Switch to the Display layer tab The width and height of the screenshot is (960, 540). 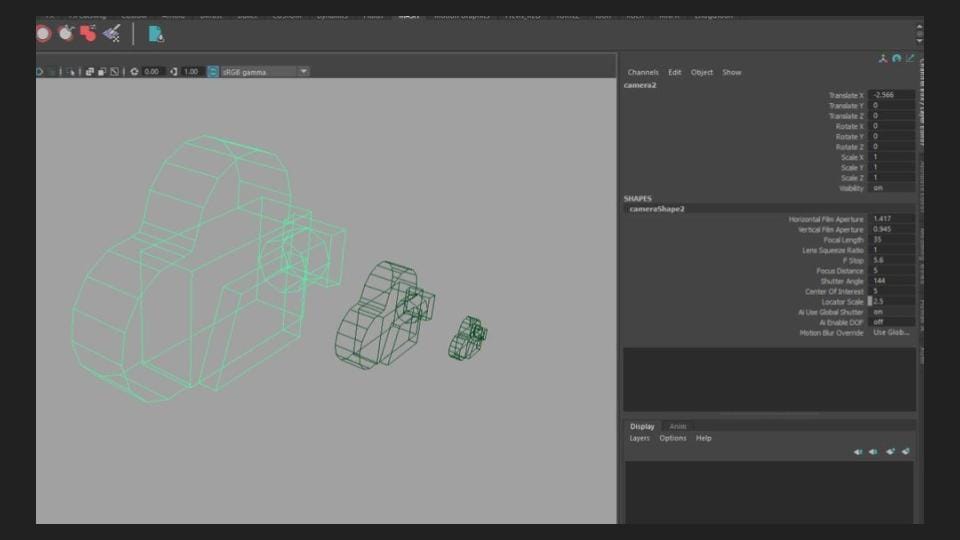[642, 426]
